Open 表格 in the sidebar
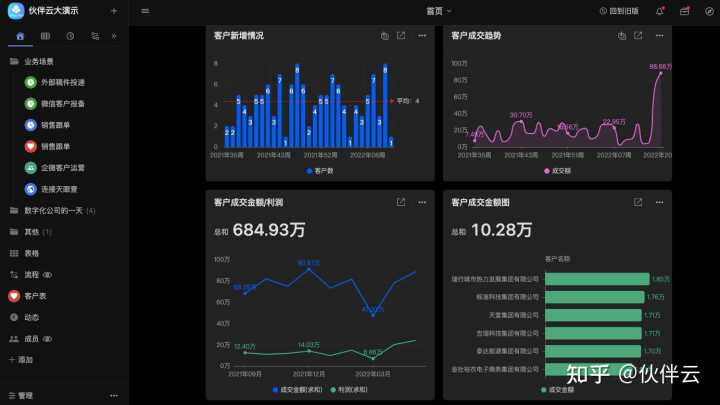The image size is (720, 405). coord(24,253)
